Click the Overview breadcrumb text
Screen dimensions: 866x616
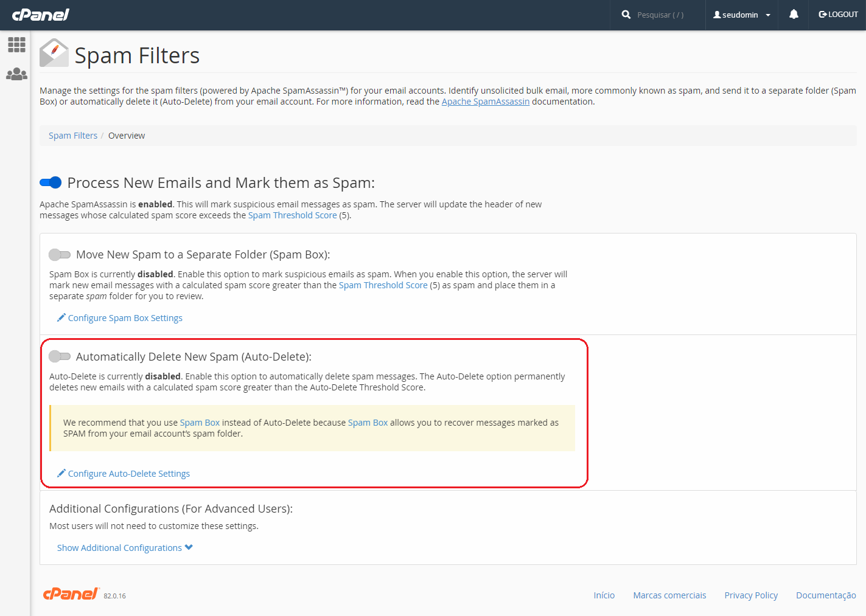click(127, 136)
